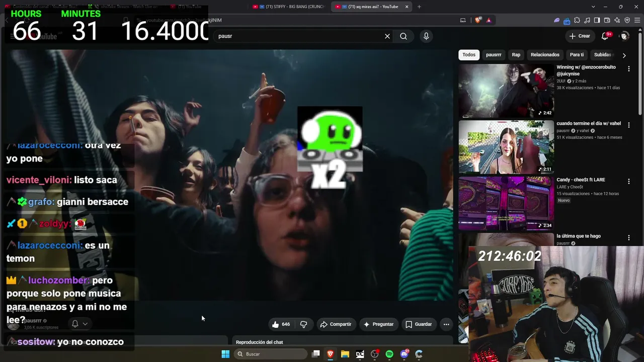Open Brave Leo AI sparkle icon

[617, 20]
